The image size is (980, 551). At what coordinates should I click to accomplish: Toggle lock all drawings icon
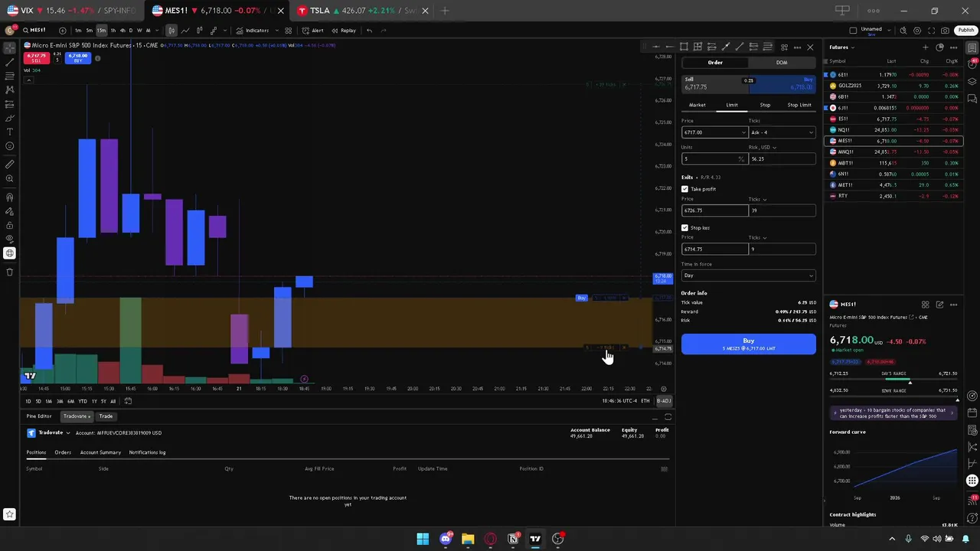10,225
